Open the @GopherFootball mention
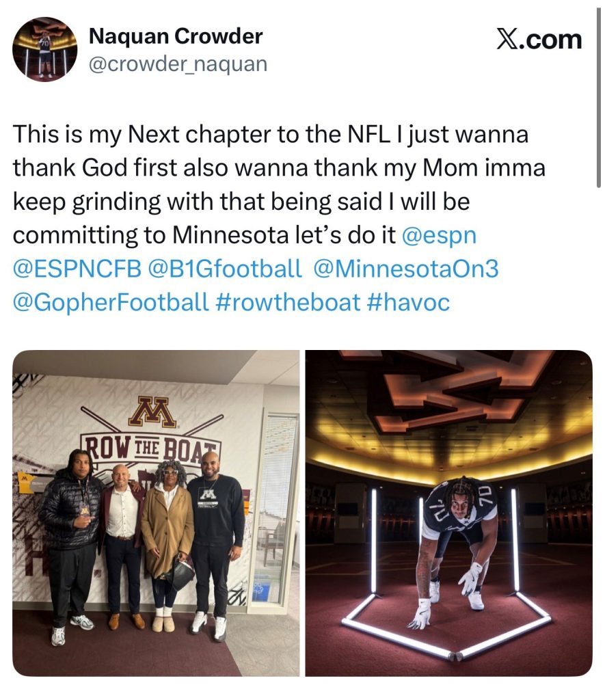The image size is (605, 700). pyautogui.click(x=110, y=301)
